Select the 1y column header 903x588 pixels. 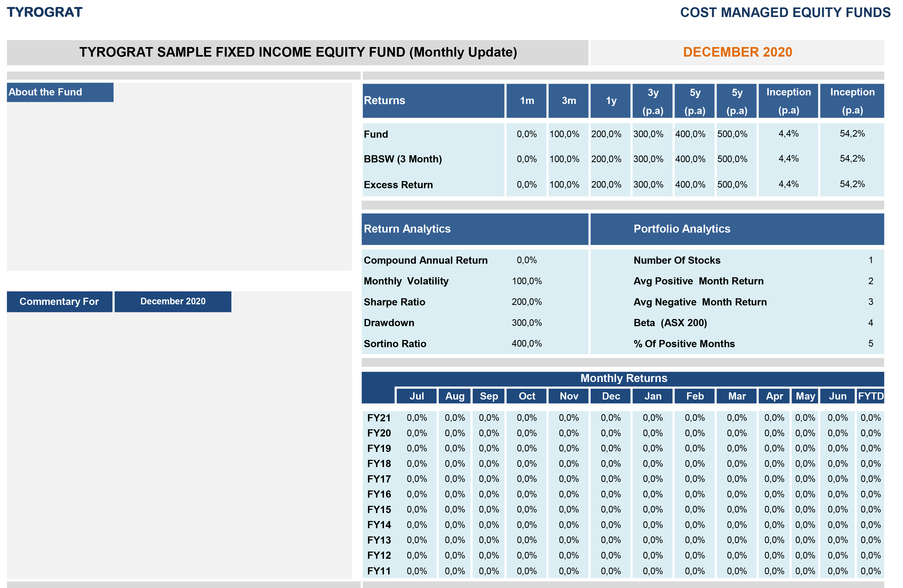pos(611,100)
